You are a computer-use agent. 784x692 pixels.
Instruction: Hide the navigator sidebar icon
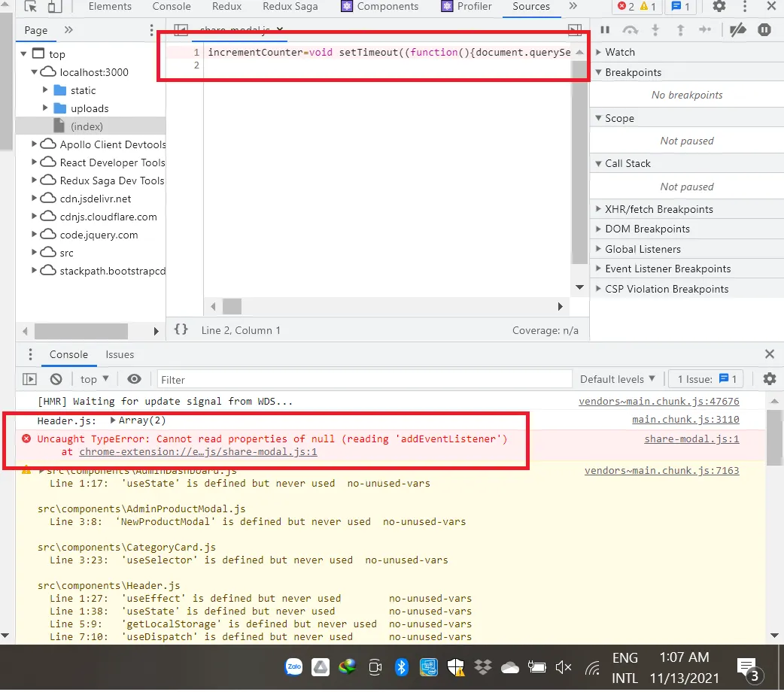coord(181,30)
